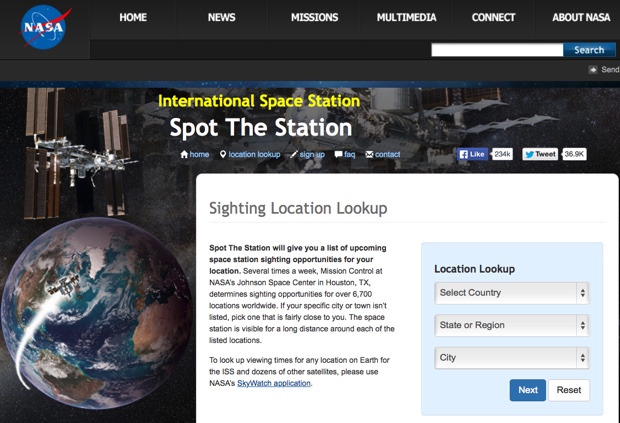This screenshot has height=423, width=620.
Task: Click the Twitter Tweet button
Action: tap(540, 154)
